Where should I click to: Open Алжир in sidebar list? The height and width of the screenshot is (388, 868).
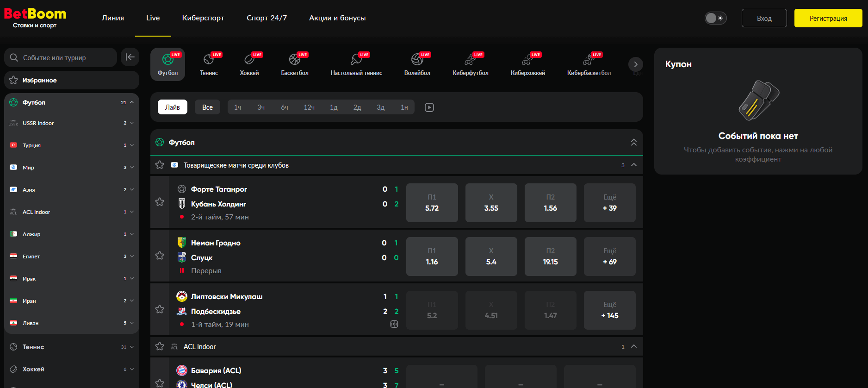click(72, 234)
